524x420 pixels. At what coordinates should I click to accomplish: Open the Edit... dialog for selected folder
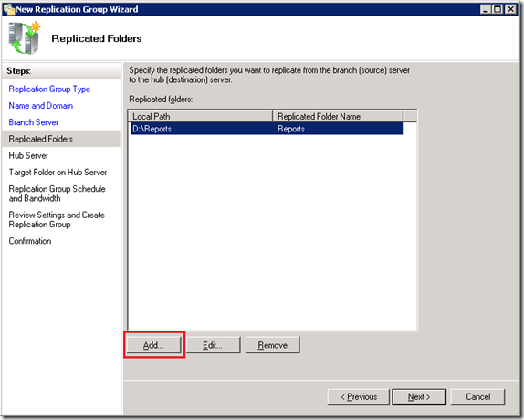pos(213,345)
